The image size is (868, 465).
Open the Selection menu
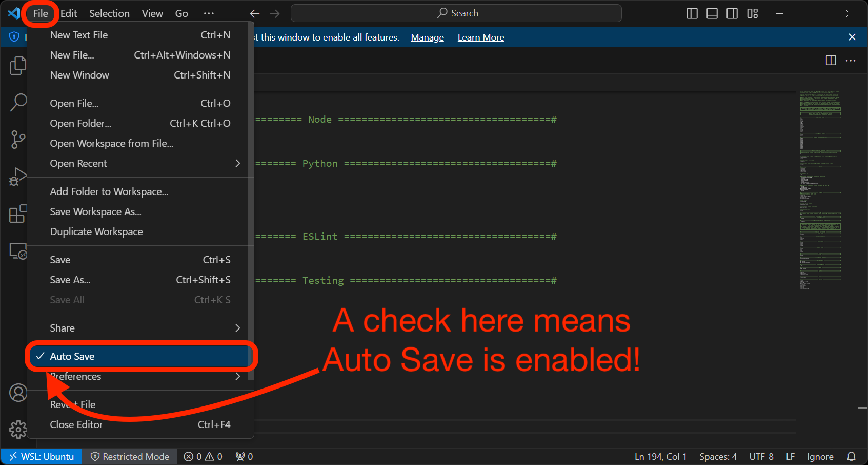click(x=109, y=13)
